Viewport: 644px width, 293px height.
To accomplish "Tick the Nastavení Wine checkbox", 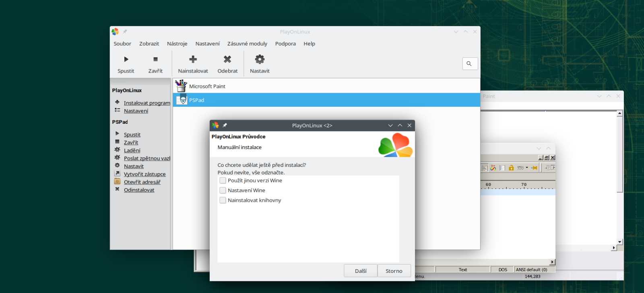I will click(x=223, y=190).
